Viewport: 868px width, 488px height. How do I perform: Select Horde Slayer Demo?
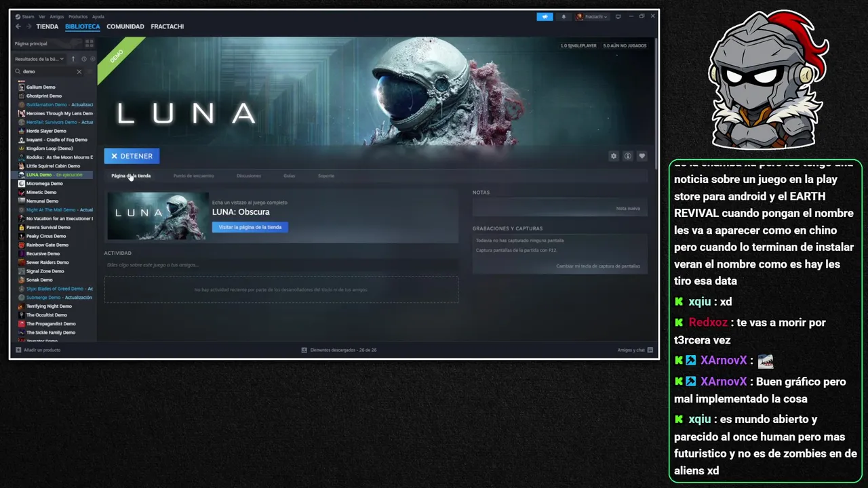tap(56, 131)
